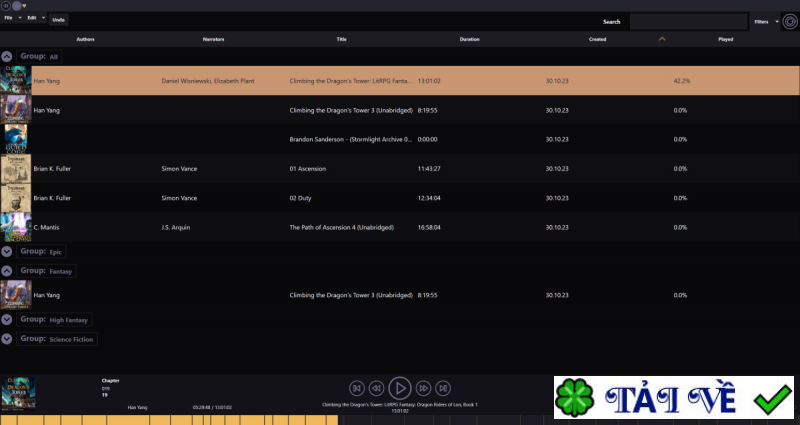Viewport: 800px width, 425px height.
Task: Collapse the Group Fantasy section
Action: click(x=7, y=271)
